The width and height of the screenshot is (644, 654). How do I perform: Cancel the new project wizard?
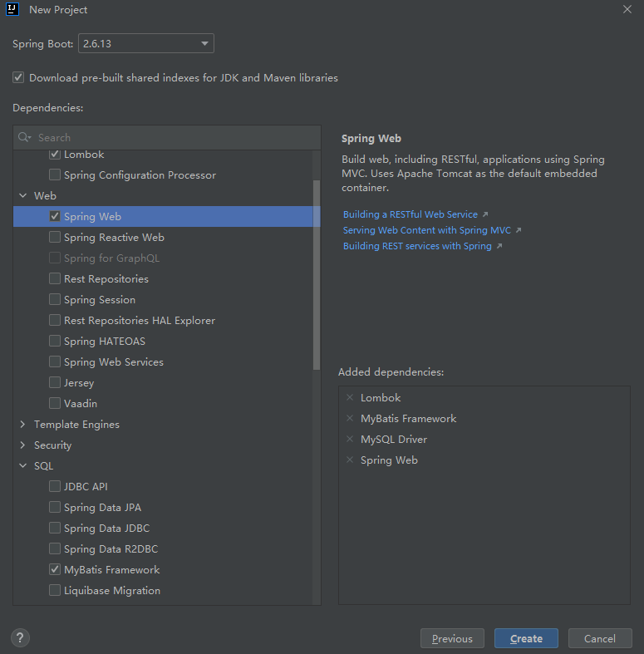click(x=600, y=638)
